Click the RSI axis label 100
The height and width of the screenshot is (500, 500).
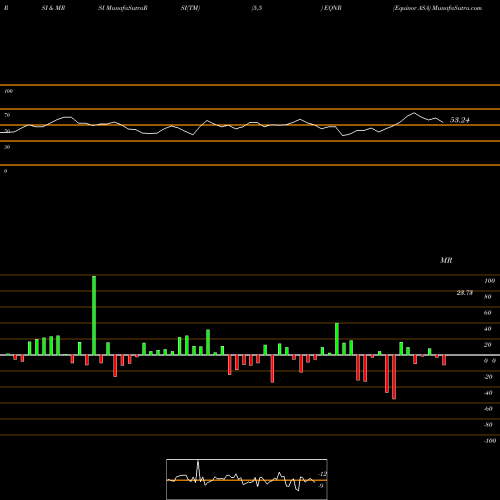click(8, 91)
